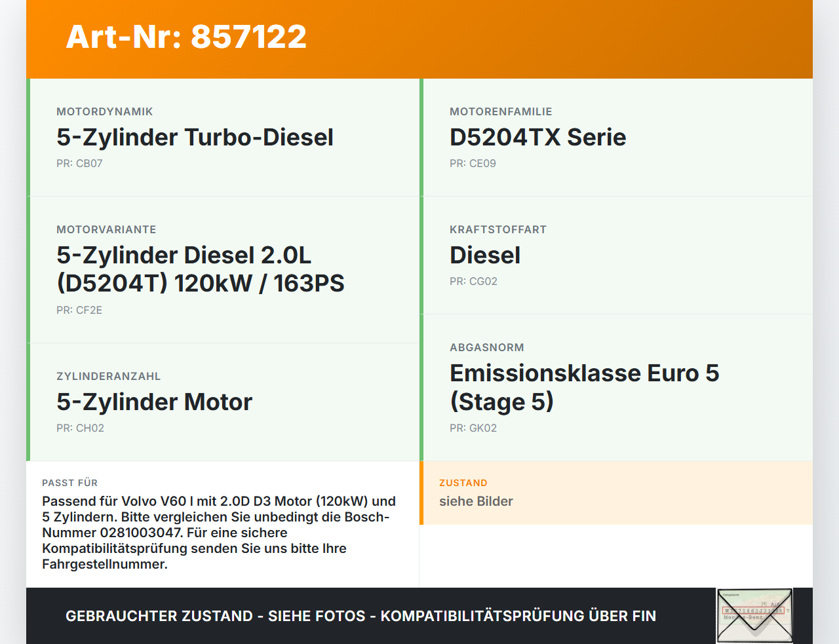This screenshot has width=839, height=644.
Task: Click the 5-Zylinder Turbo-Diesel value
Action: click(195, 138)
